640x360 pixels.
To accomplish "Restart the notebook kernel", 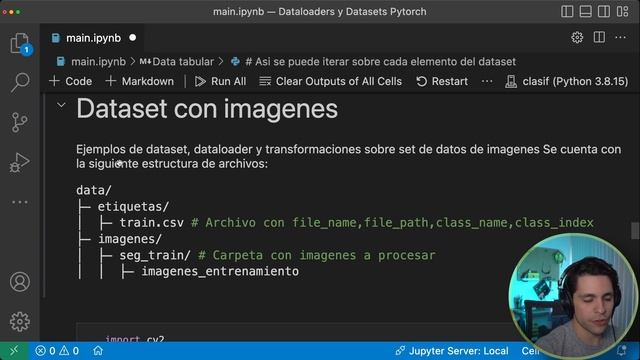I will tap(442, 81).
